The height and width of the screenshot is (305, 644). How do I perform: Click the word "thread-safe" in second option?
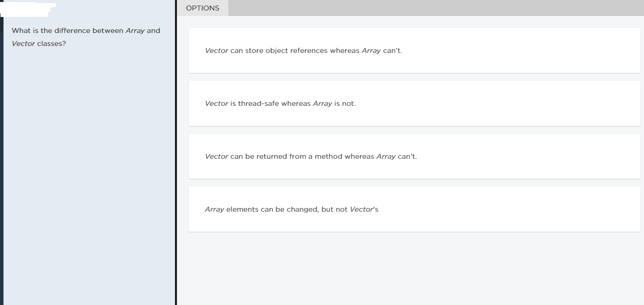(258, 104)
